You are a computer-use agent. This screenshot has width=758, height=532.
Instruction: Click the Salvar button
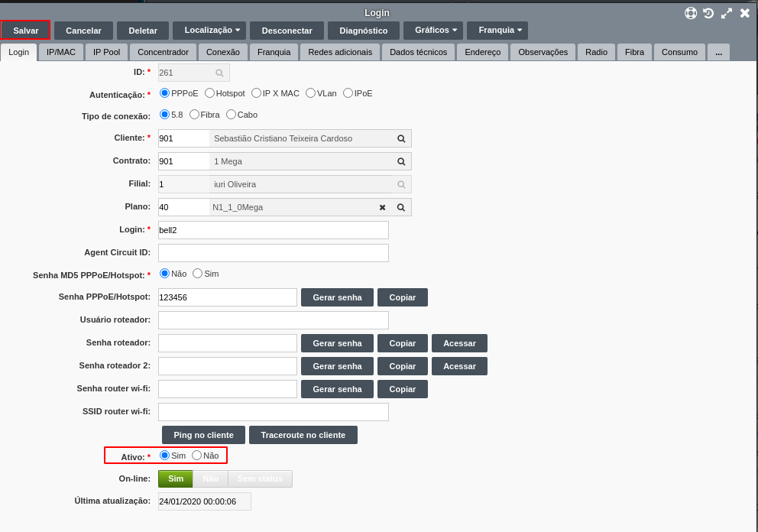click(x=26, y=31)
